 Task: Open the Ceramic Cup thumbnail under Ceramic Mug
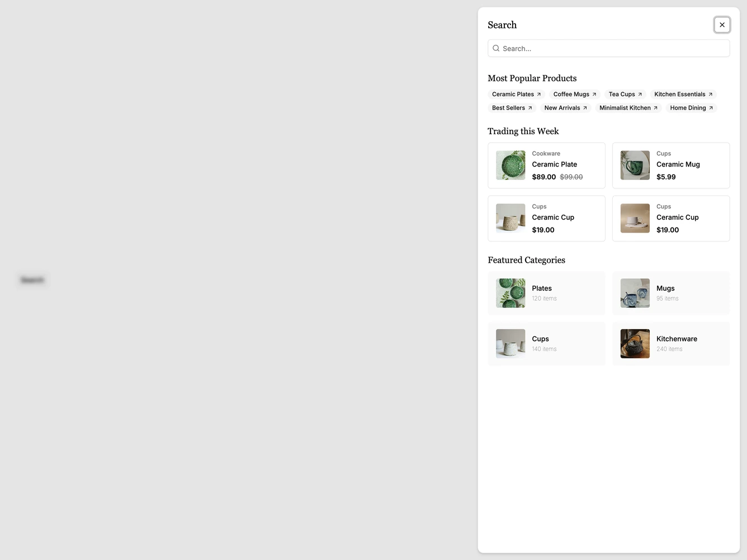click(635, 219)
